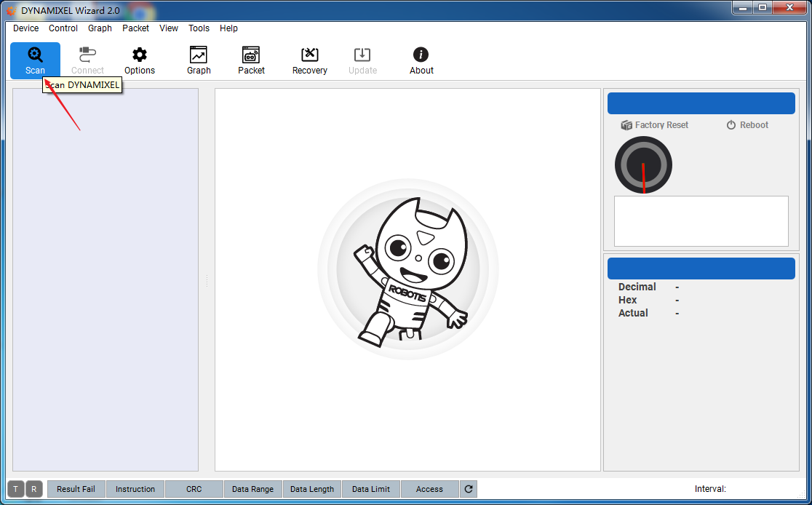Open the Packet tool icon
The image size is (812, 505).
(x=251, y=60)
